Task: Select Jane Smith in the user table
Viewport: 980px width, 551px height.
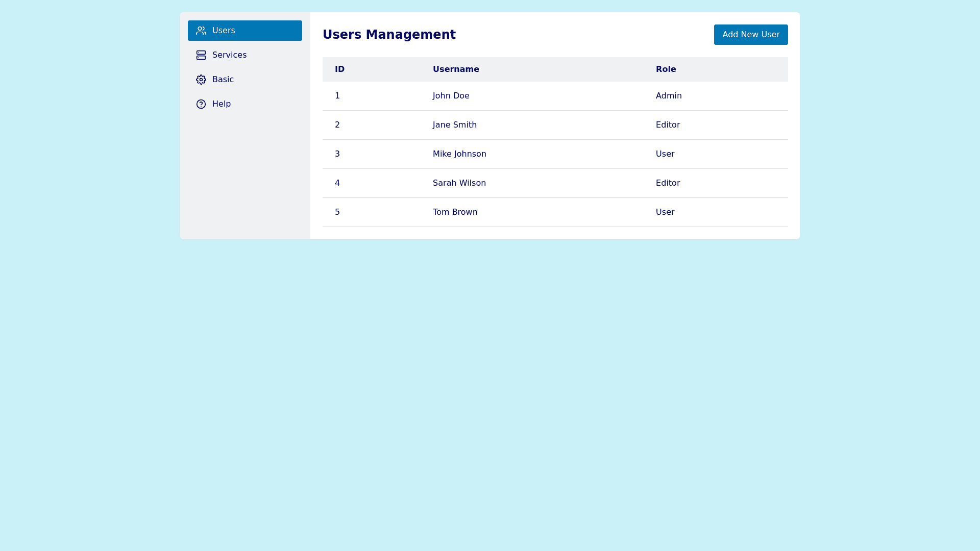Action: [x=455, y=125]
